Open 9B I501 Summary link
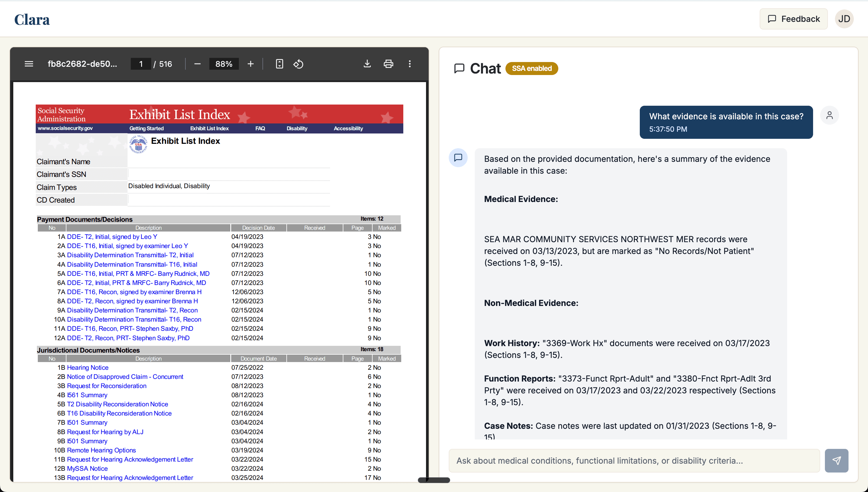This screenshot has height=492, width=868. point(87,441)
